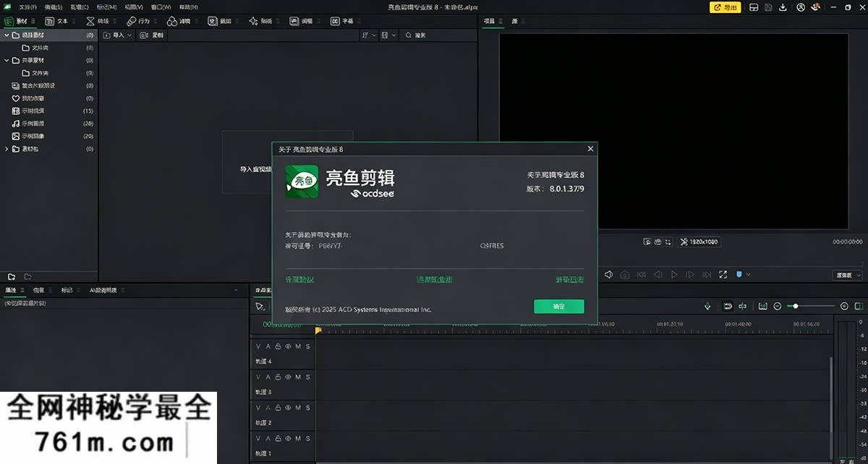Switch to the 字幕 captions tab
Viewport: 868px width, 464px height.
341,22
